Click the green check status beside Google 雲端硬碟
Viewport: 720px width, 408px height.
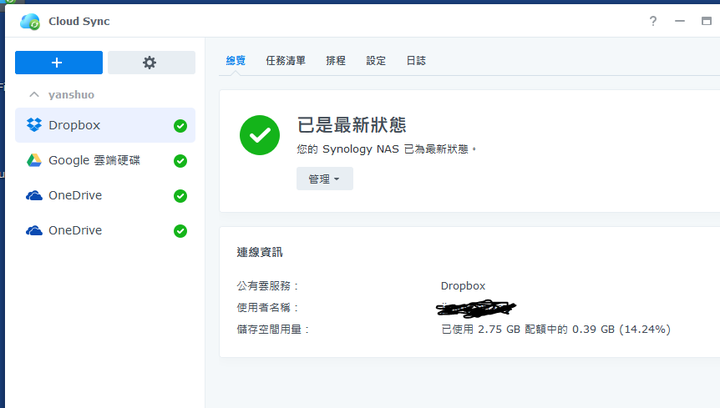click(180, 161)
